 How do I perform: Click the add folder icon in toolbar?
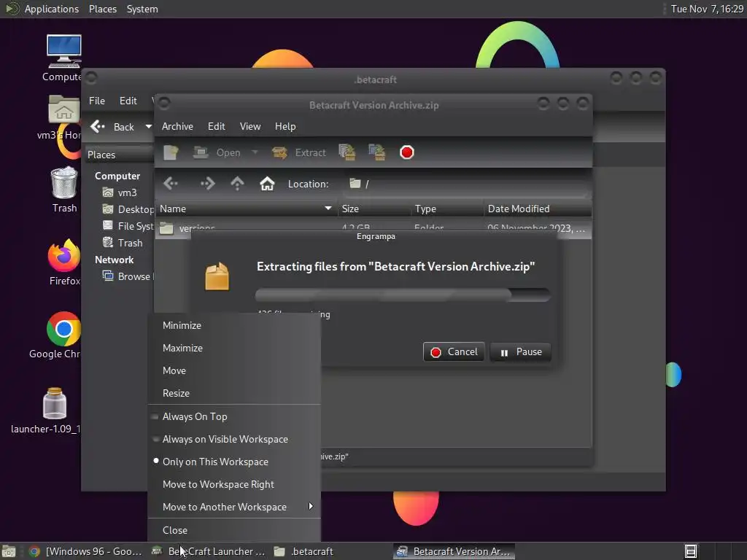point(377,152)
